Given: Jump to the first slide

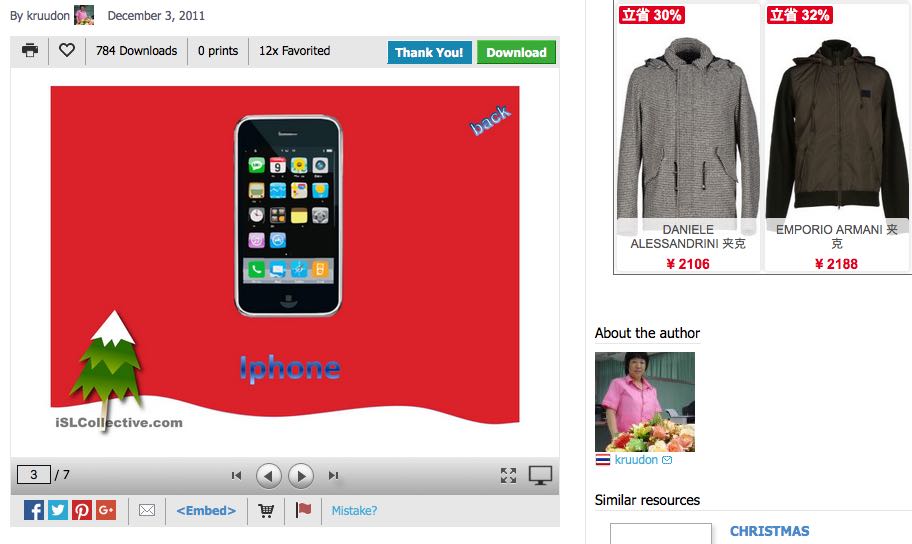Looking at the screenshot, I should tap(236, 475).
